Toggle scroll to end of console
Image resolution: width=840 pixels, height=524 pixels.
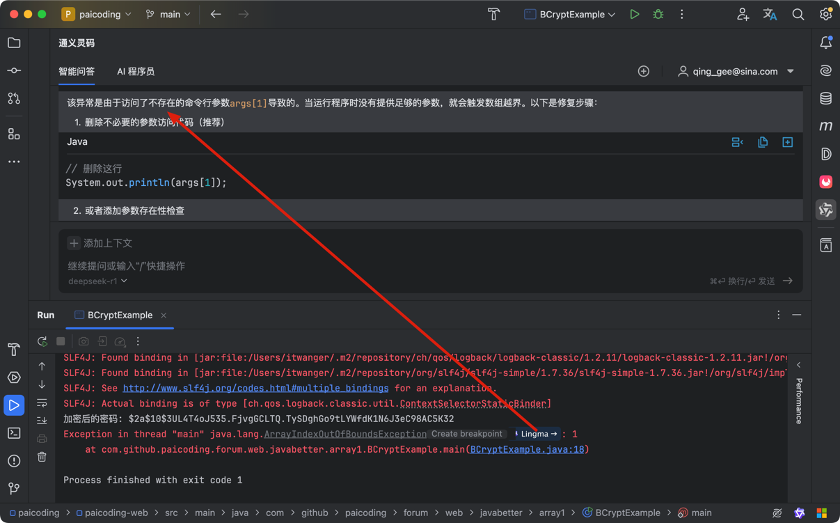(x=42, y=421)
